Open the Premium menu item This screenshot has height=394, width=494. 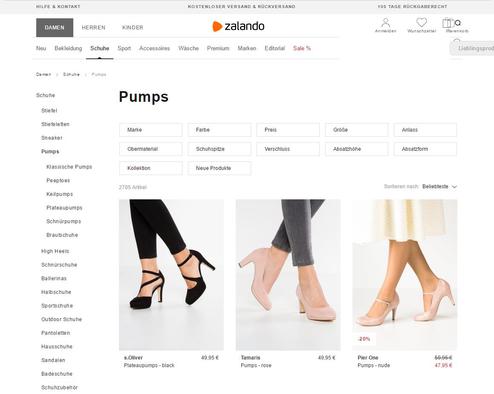(218, 48)
